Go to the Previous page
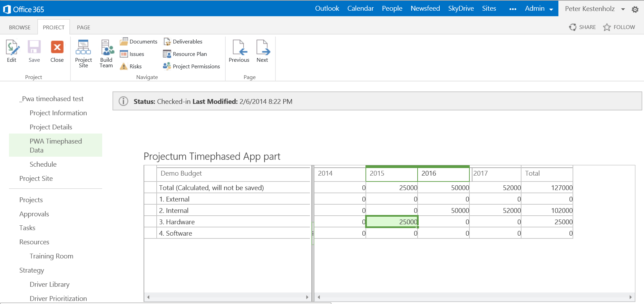The image size is (644, 304). click(239, 51)
